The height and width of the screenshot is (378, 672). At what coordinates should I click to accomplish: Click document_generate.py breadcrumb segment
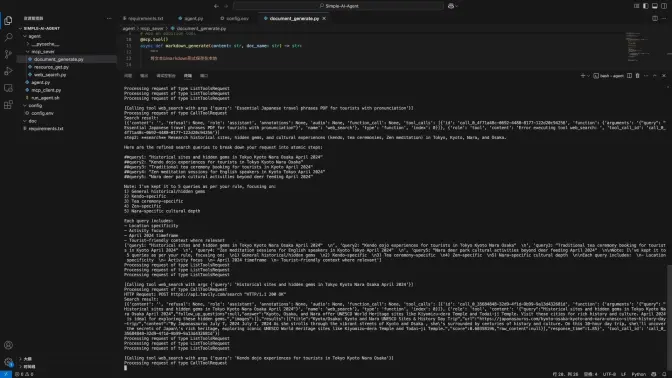201,29
